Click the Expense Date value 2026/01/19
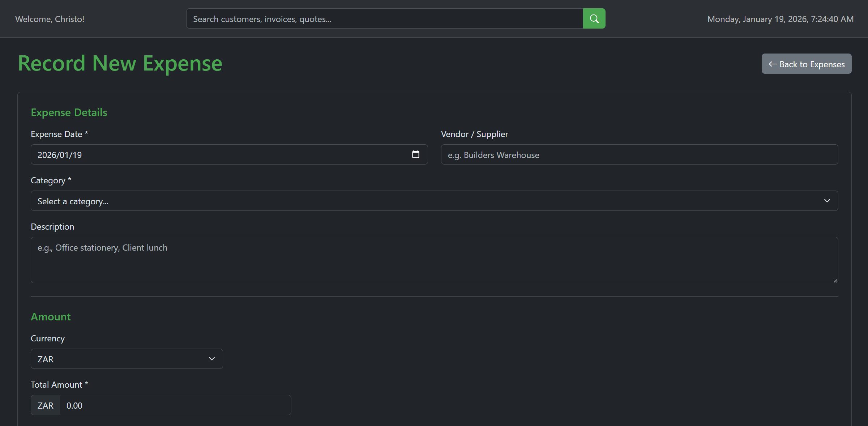The width and height of the screenshot is (868, 426). (60, 155)
